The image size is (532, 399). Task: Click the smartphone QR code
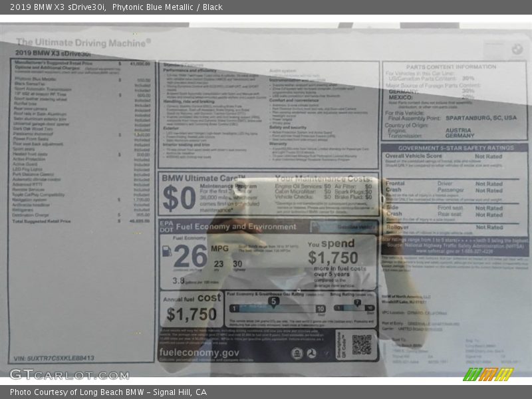click(x=362, y=344)
